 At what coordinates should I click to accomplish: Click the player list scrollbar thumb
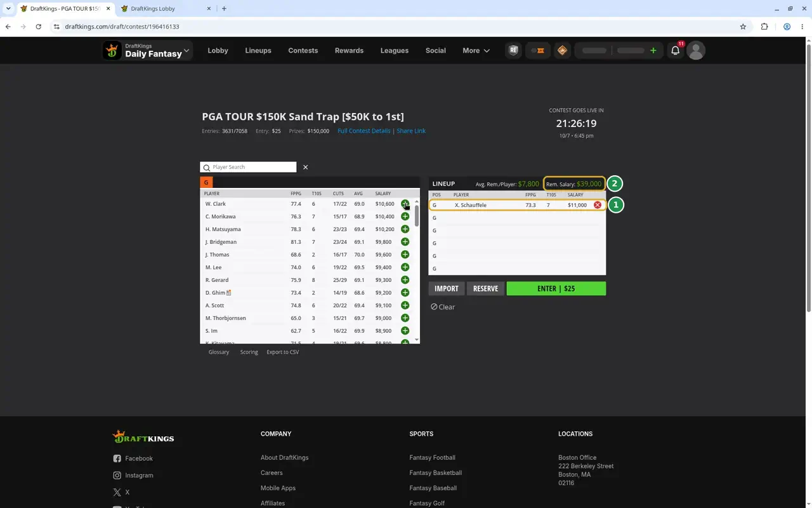tap(417, 215)
